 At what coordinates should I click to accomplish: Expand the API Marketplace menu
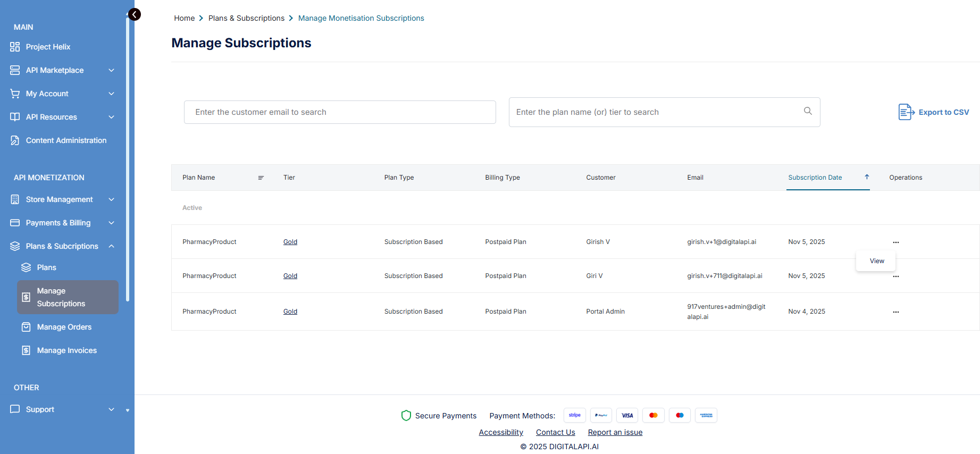point(111,70)
